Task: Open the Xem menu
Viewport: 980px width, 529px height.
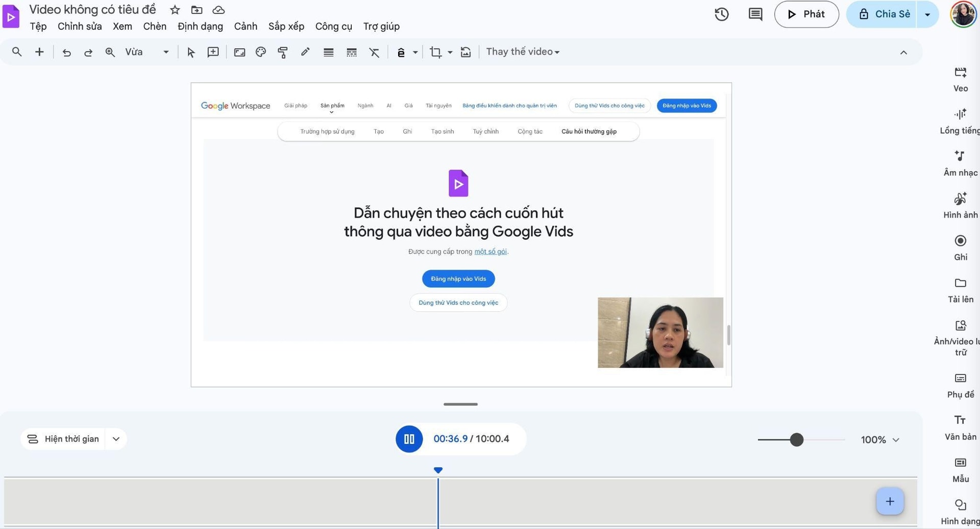Action: click(x=122, y=27)
